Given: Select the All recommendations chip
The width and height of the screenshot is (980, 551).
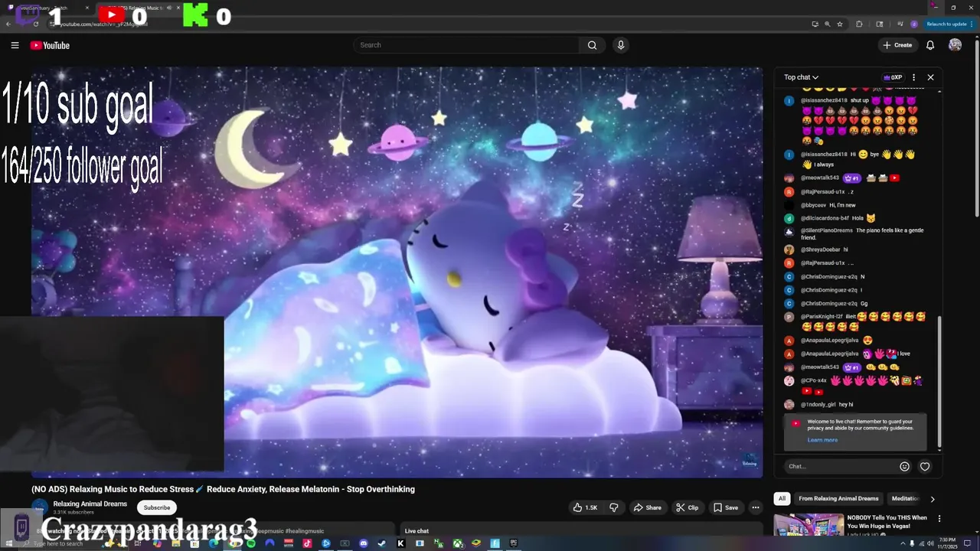Looking at the screenshot, I should click(x=782, y=498).
